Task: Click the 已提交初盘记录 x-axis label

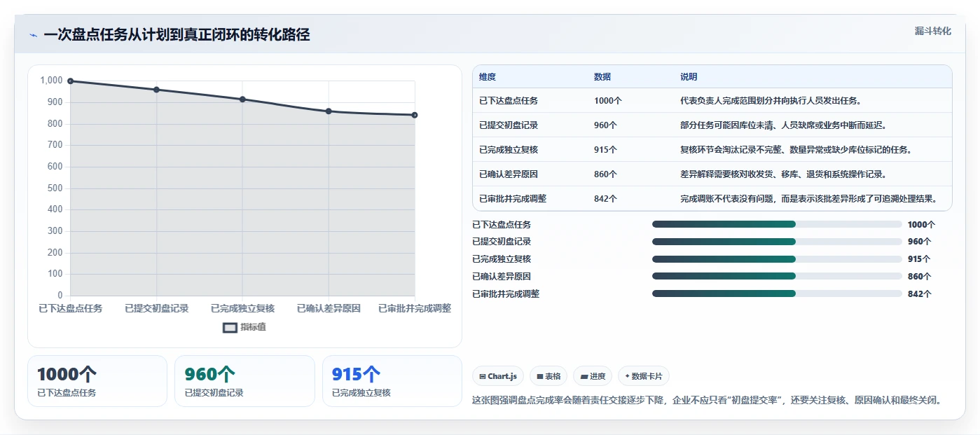Action: [x=156, y=308]
